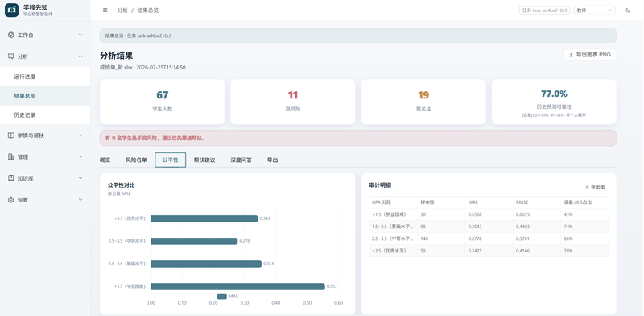
Task: Click the 分析 presentation icon in sidebar
Action: (11, 56)
